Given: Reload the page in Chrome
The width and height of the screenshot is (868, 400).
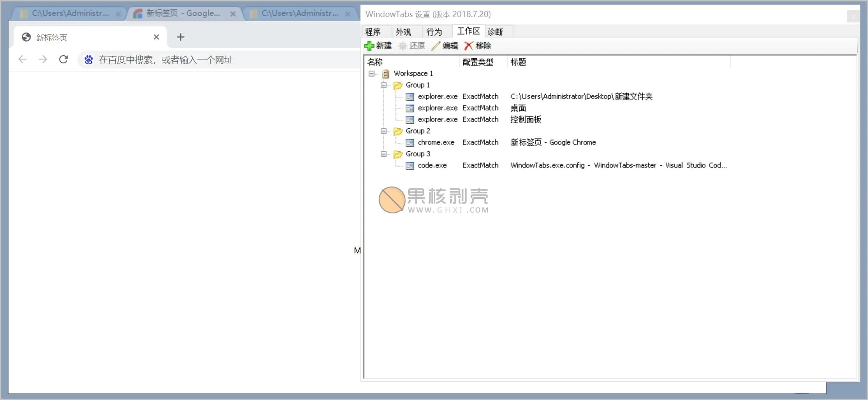Looking at the screenshot, I should (x=63, y=59).
